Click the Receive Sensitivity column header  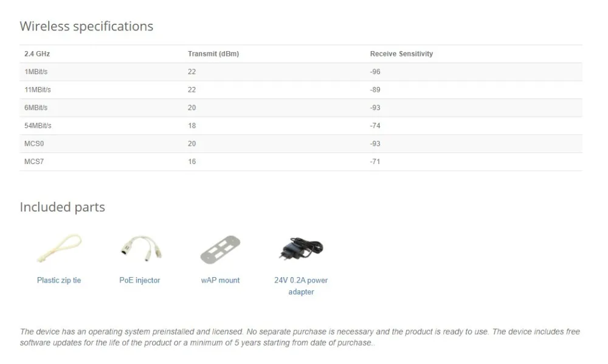click(x=401, y=54)
